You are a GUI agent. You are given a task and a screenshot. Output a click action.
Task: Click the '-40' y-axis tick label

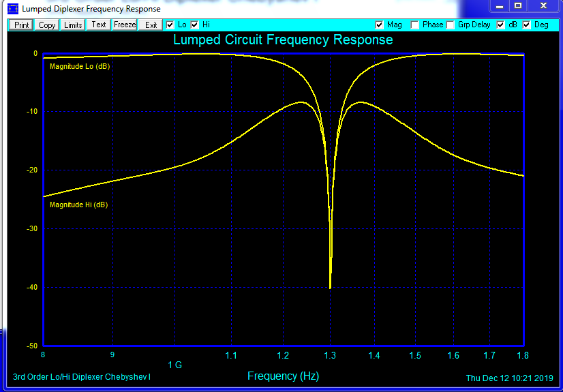pos(32,287)
